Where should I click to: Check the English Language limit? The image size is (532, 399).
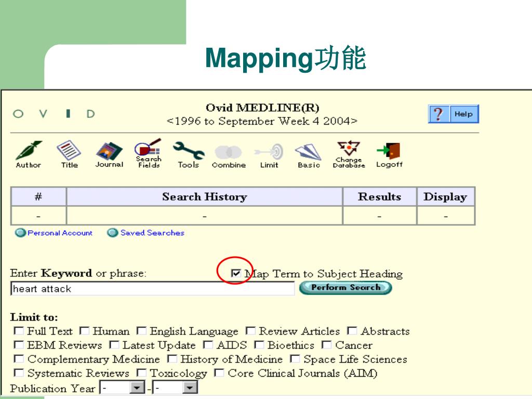[x=141, y=330]
